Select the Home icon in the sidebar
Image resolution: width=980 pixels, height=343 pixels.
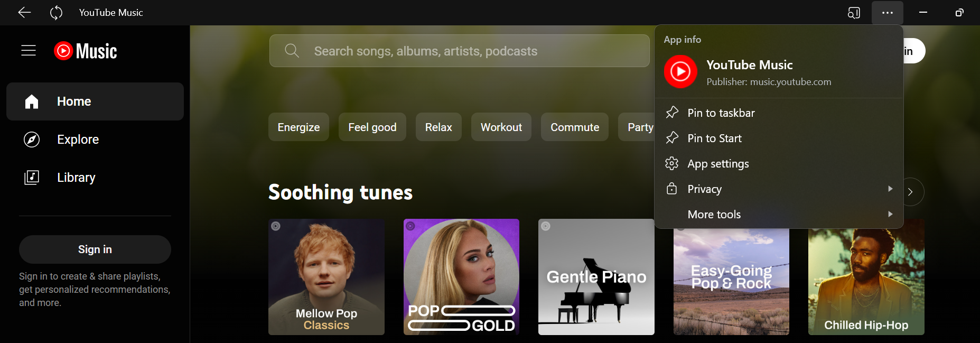[x=31, y=101]
